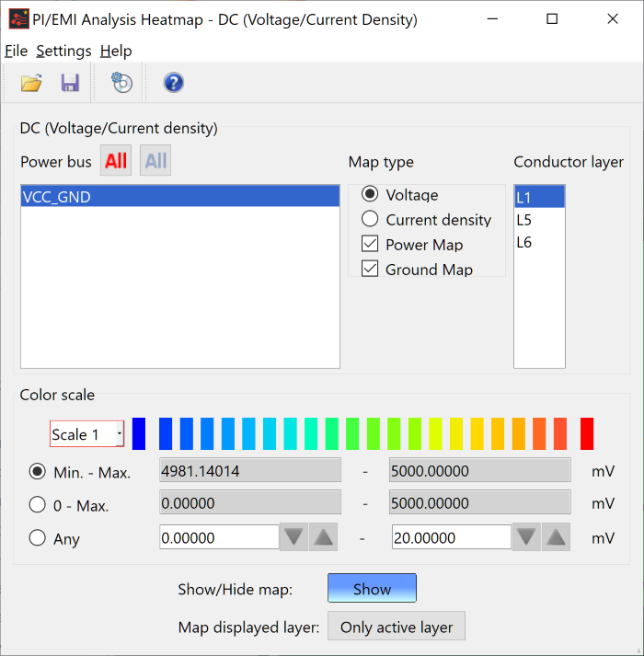Screen dimensions: 644x656
Task: Select the Min. - Max. radio button
Action: pos(37,471)
